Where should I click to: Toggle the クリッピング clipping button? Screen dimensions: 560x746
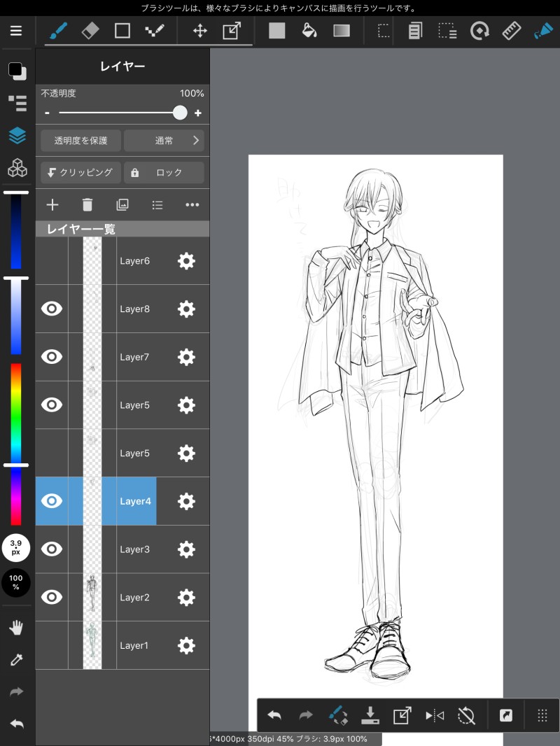[x=81, y=172]
